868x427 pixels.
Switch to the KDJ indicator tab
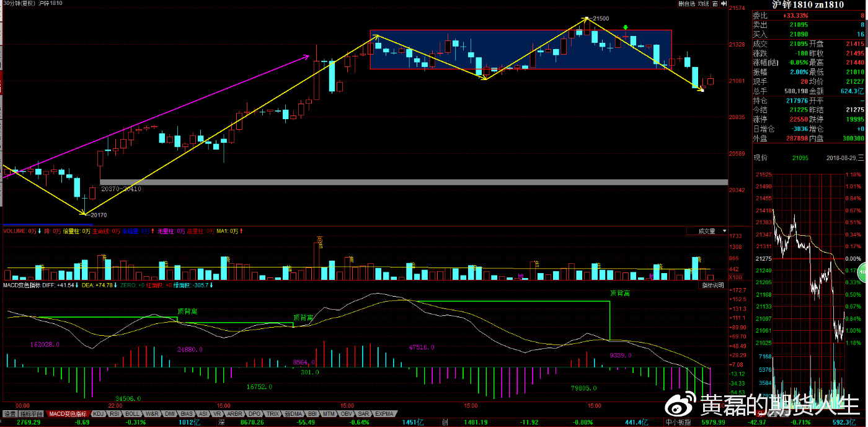[x=99, y=413]
